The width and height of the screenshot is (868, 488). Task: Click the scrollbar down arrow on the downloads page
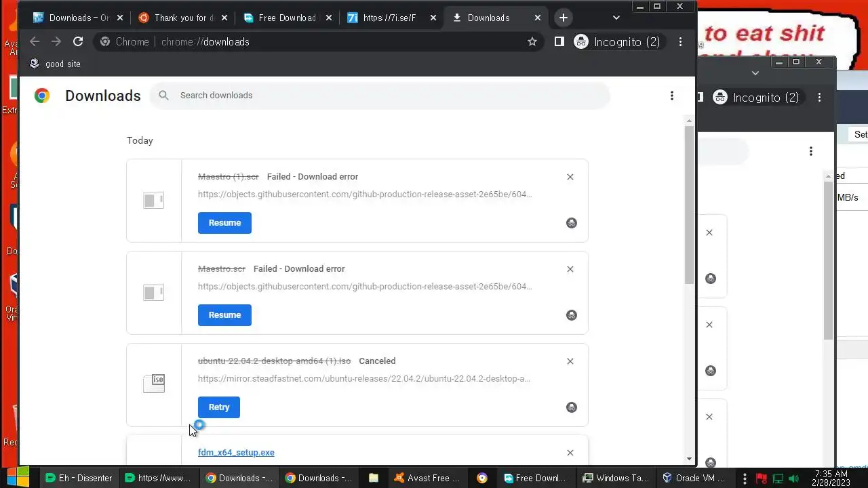(689, 459)
